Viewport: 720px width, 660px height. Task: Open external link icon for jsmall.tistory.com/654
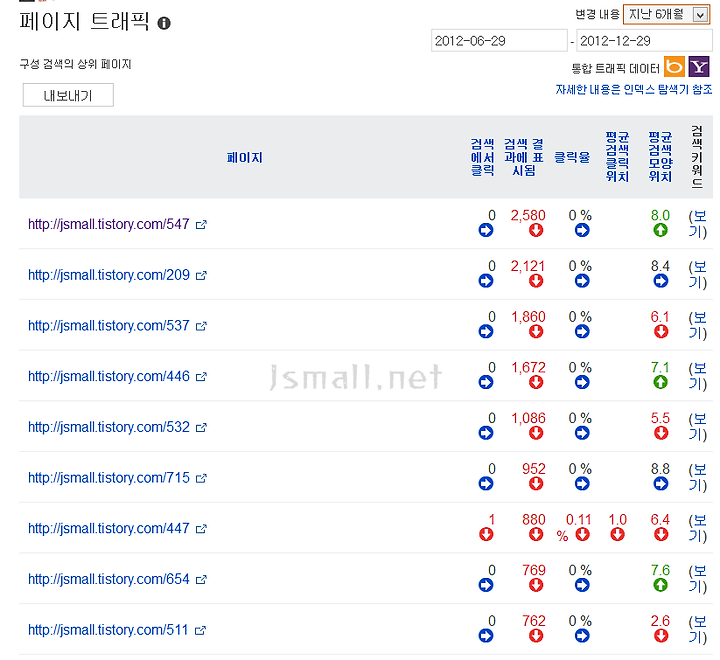(x=201, y=580)
